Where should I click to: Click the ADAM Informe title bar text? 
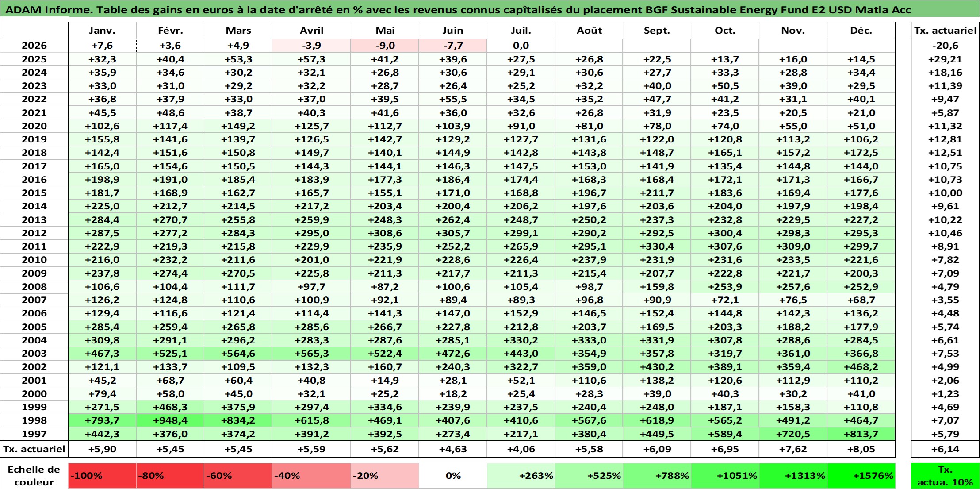pyautogui.click(x=458, y=10)
